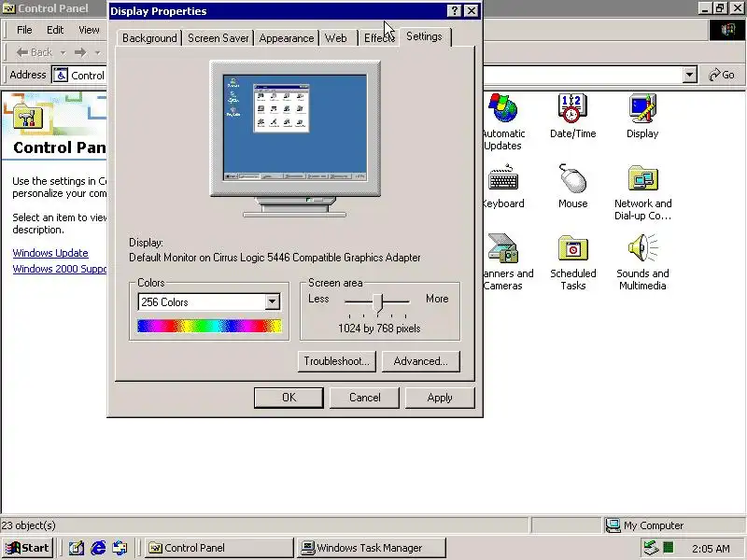Switch to the Screen Saver tab

point(218,38)
